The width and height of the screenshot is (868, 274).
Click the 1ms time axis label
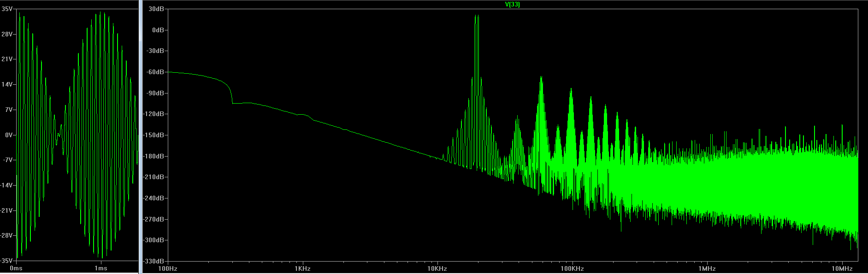[101, 268]
